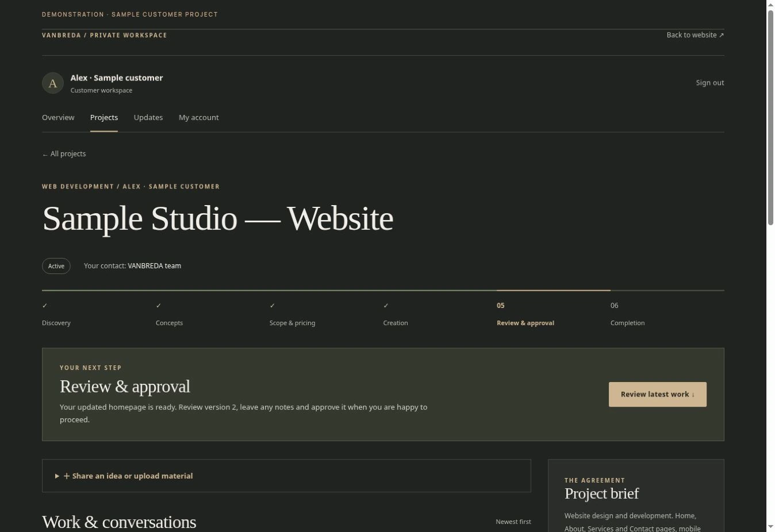This screenshot has height=532, width=775.
Task: Switch to the Projects tab
Action: click(x=104, y=117)
